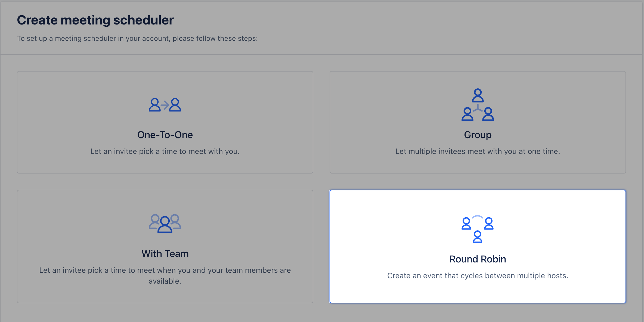Choose the Round Robin heading
The width and height of the screenshot is (644, 322).
click(478, 259)
